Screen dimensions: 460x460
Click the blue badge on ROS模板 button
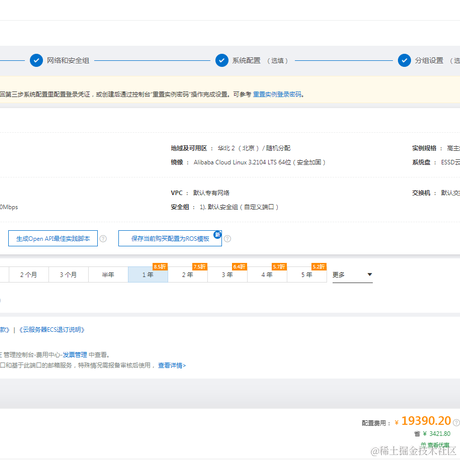click(217, 234)
